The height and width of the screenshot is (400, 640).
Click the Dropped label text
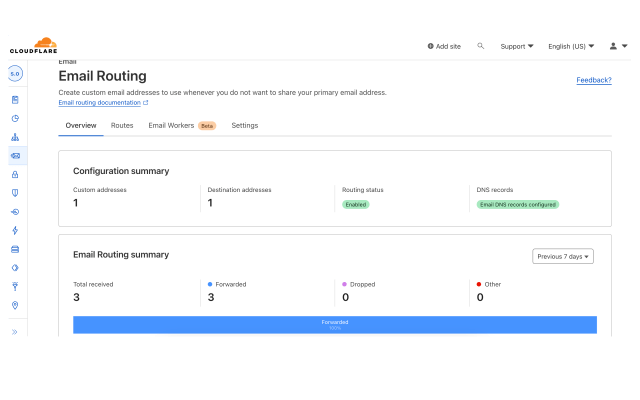pos(362,284)
